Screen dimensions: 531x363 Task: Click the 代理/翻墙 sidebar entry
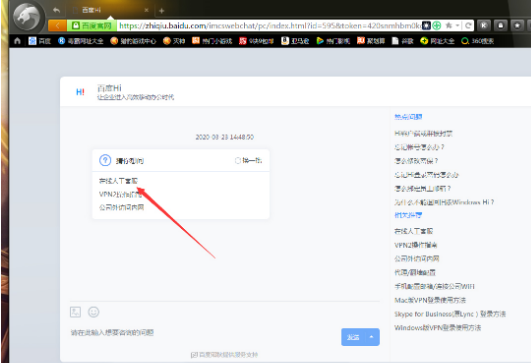415,273
